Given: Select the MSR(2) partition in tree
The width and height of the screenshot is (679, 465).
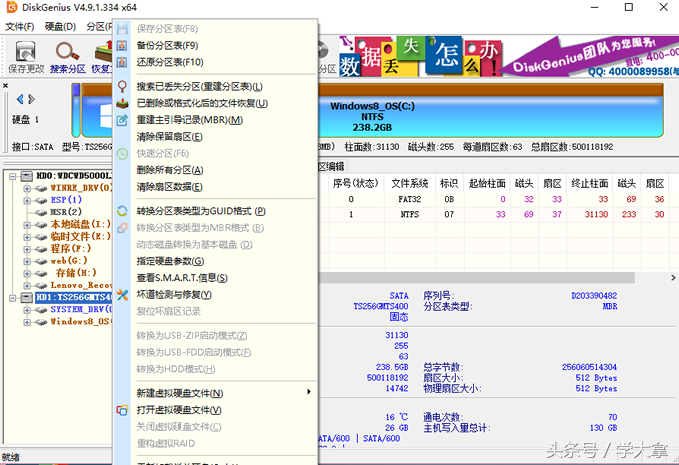Looking at the screenshot, I should tap(66, 212).
